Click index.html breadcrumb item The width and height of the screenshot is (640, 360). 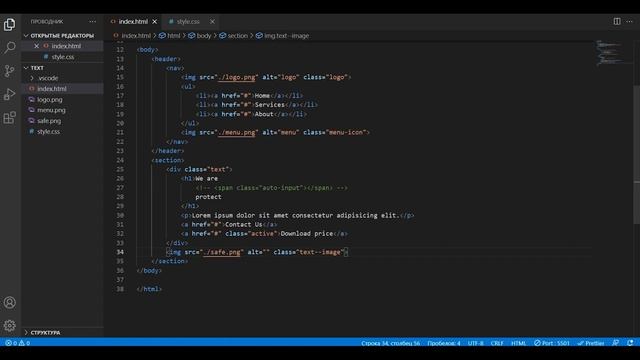(136, 36)
